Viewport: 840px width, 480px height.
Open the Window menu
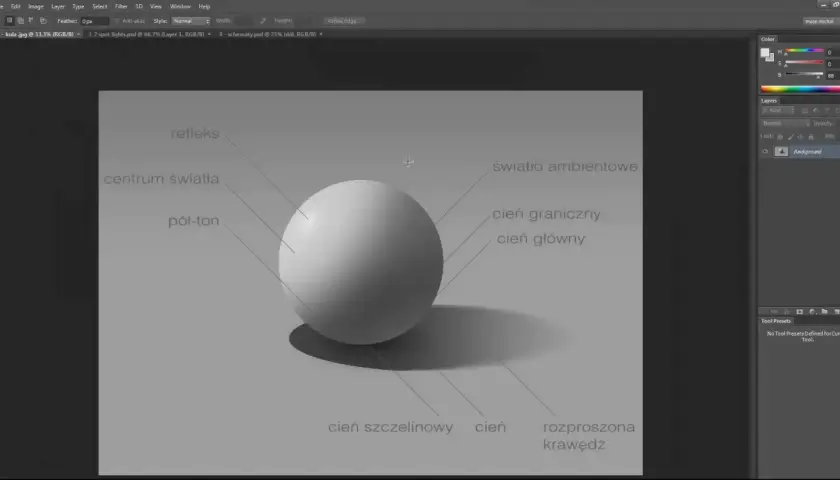[180, 6]
